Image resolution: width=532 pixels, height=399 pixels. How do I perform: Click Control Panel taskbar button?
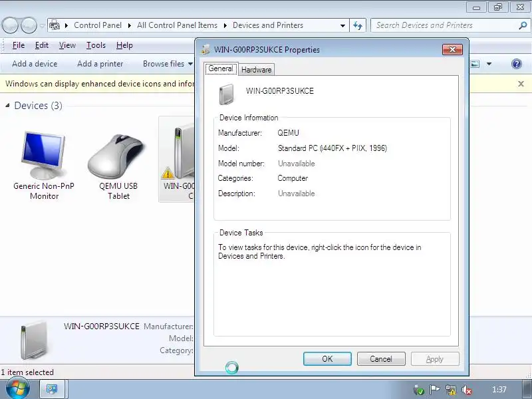click(x=52, y=389)
